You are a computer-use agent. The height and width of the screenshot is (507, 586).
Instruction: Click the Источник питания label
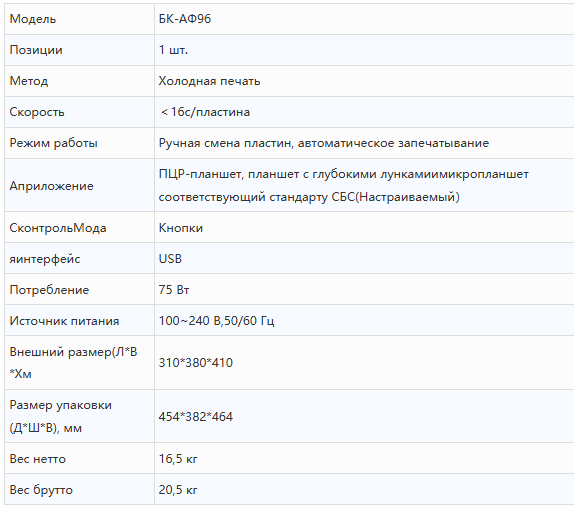(x=64, y=321)
